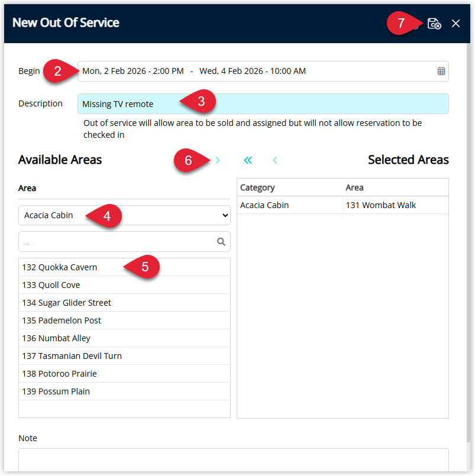Select 135 Pademelon Post
475x476 pixels.
(x=124, y=320)
